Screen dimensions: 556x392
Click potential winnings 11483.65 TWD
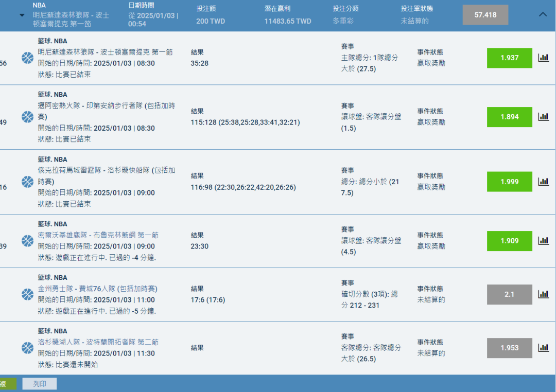coord(288,21)
